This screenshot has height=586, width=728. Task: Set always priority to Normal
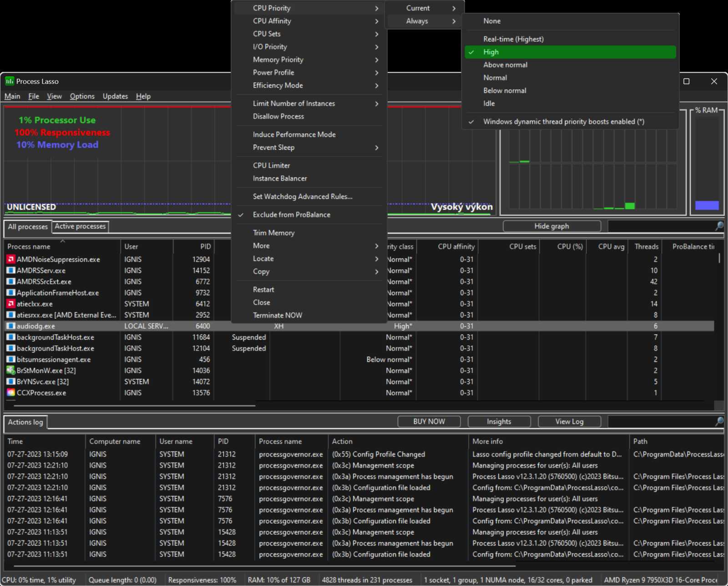coord(570,78)
